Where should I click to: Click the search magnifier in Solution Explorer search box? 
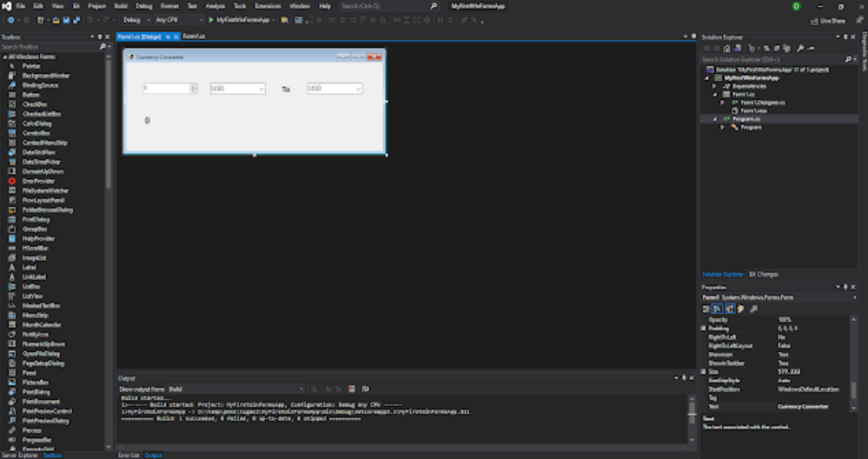[847, 59]
